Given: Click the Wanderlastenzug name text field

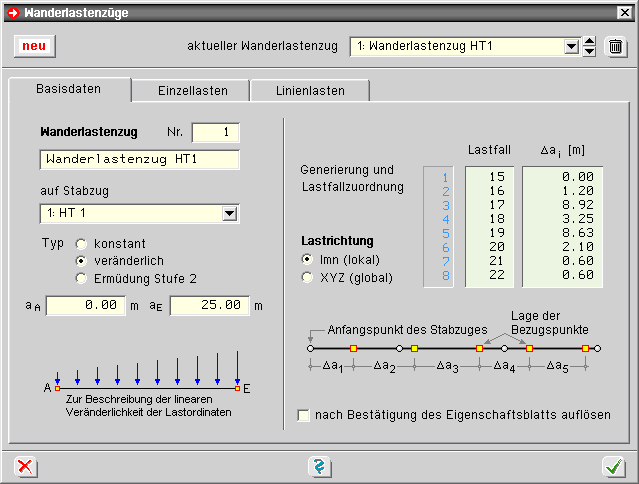Looking at the screenshot, I should pyautogui.click(x=139, y=159).
